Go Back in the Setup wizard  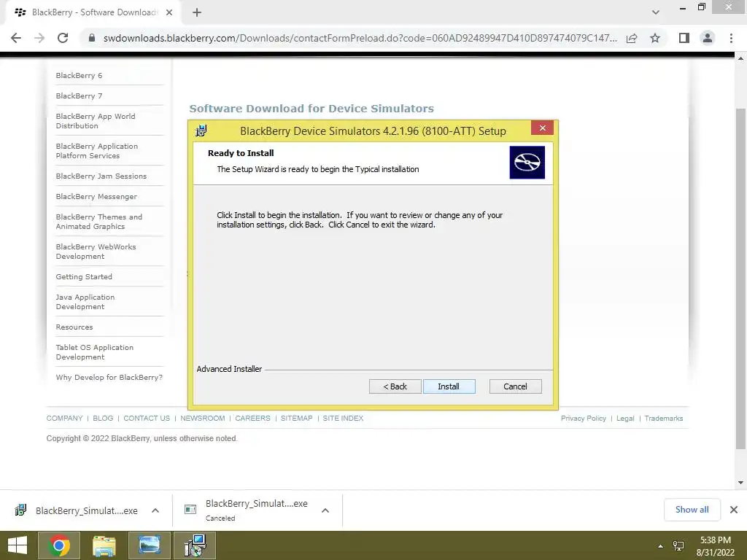395,386
